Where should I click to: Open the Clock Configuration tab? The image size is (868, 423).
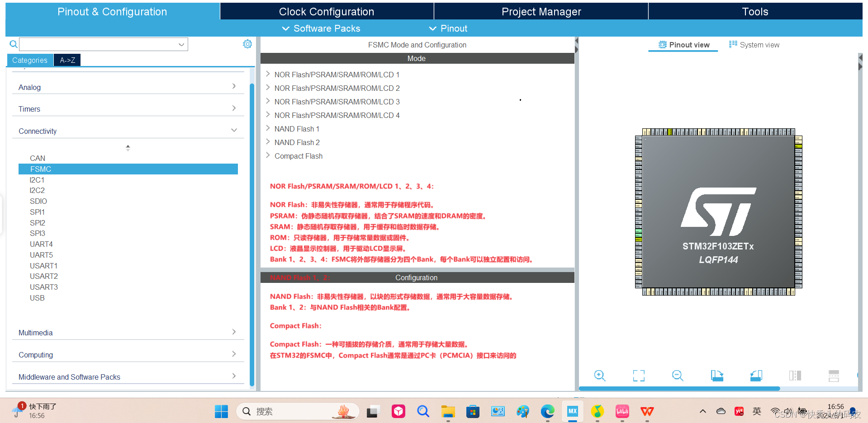327,11
